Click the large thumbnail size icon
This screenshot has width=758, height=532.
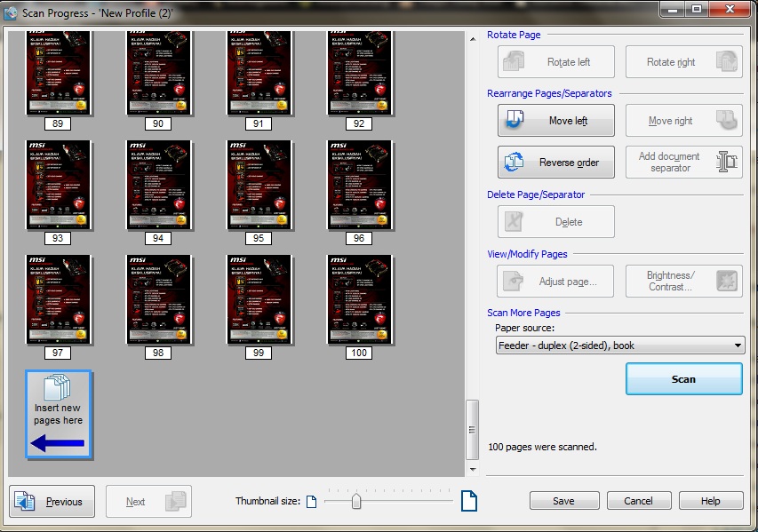click(x=468, y=502)
